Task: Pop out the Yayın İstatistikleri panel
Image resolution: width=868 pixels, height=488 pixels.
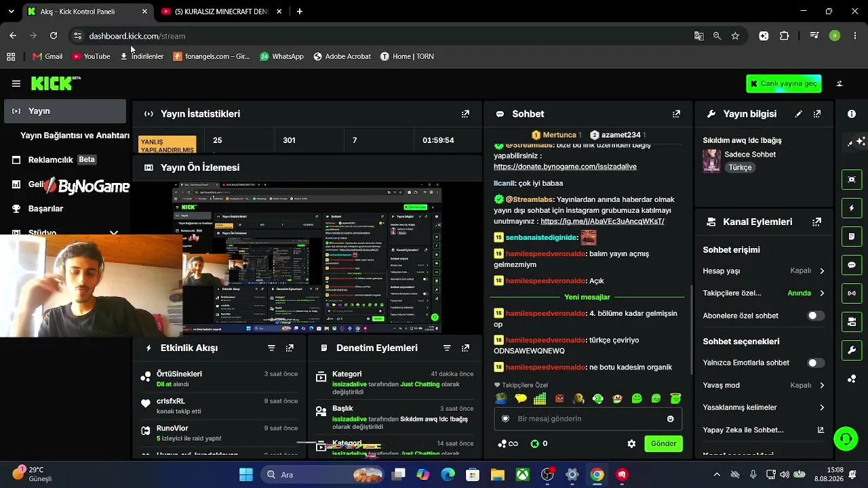Action: 465,114
